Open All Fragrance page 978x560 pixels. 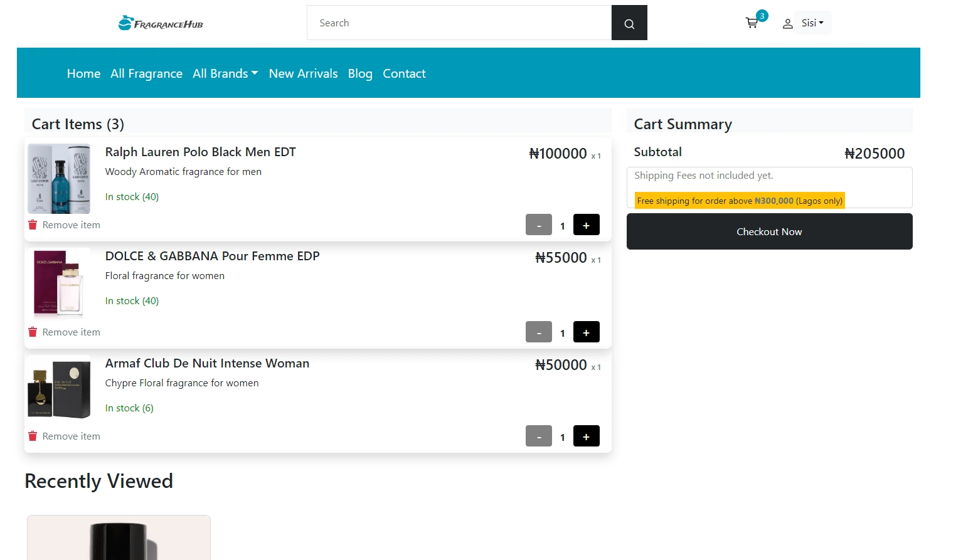click(146, 73)
